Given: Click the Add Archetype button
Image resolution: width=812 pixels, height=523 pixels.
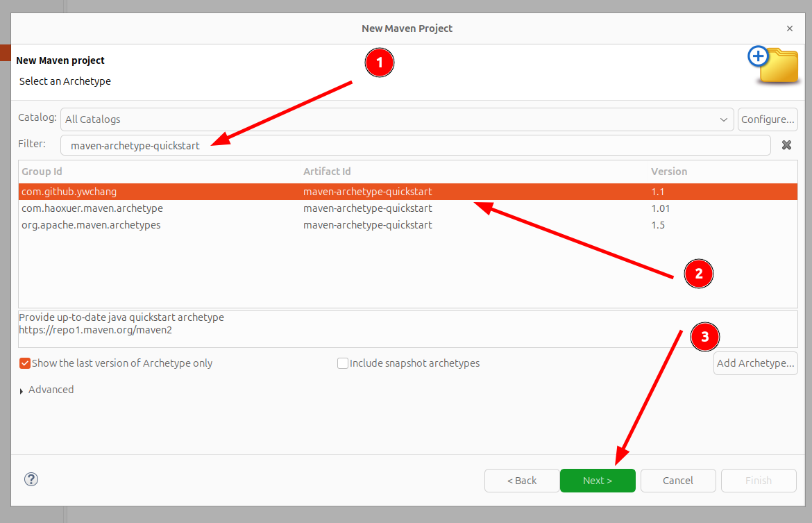Looking at the screenshot, I should [x=755, y=363].
